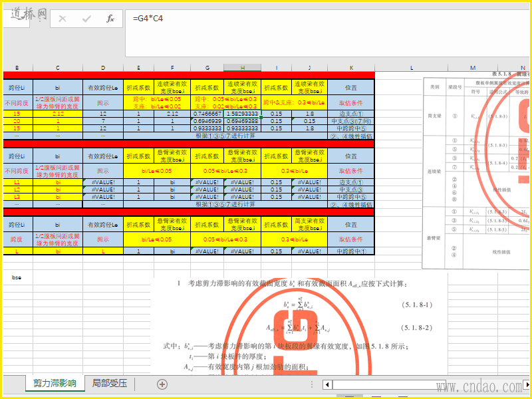532x399 pixels.
Task: Select column L header
Action: pos(412,68)
